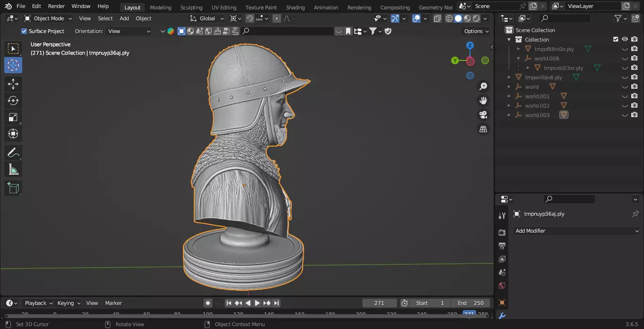This screenshot has width=644, height=329.
Task: Pin the properties editor to tmpnuyp36aj.ply
Action: point(635,214)
